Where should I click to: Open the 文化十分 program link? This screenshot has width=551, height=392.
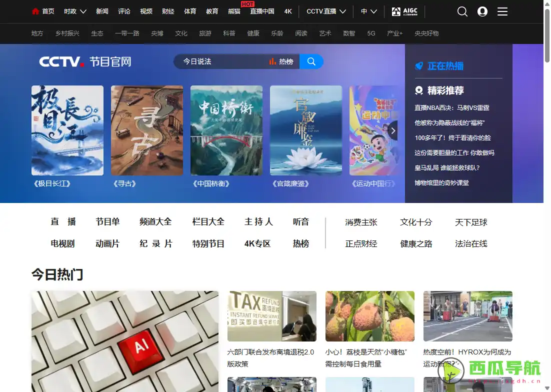(416, 222)
